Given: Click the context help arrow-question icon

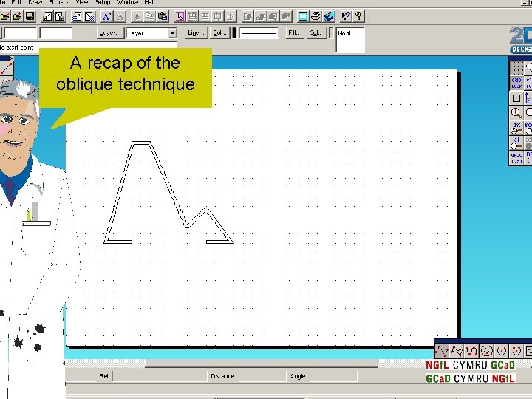Looking at the screenshot, I should tap(345, 16).
